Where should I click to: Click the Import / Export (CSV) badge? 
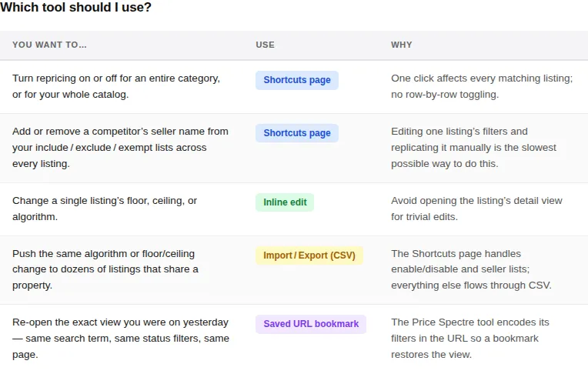[309, 255]
